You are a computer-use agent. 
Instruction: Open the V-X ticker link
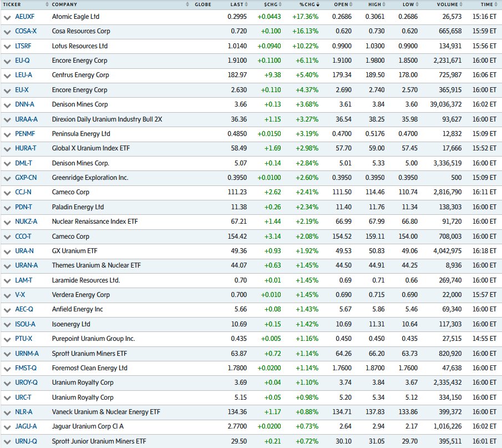click(20, 295)
